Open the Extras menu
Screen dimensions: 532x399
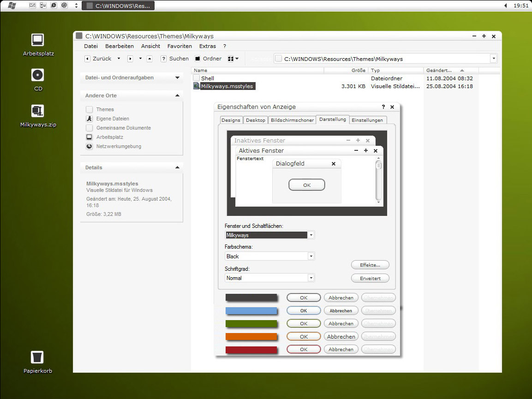pyautogui.click(x=207, y=46)
